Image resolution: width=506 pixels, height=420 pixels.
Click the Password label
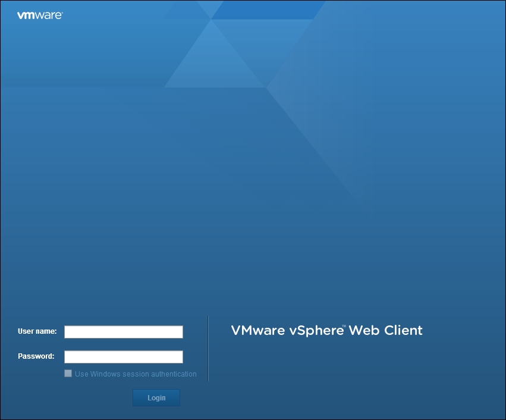coord(36,356)
